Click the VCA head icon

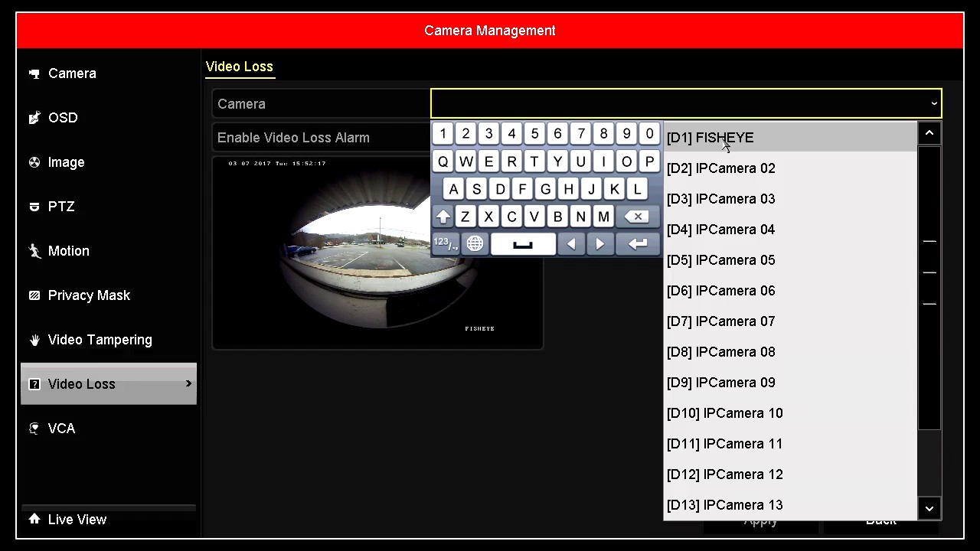[x=34, y=429]
